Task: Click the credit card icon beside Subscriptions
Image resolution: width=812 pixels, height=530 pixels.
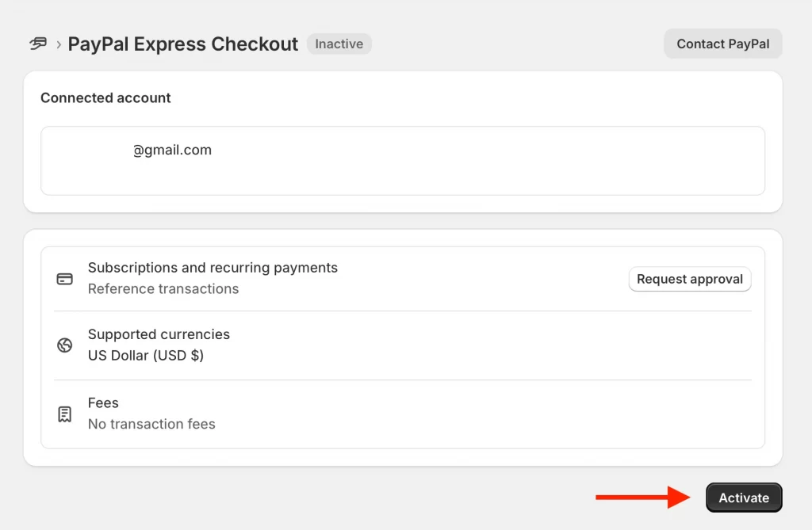Action: click(65, 279)
